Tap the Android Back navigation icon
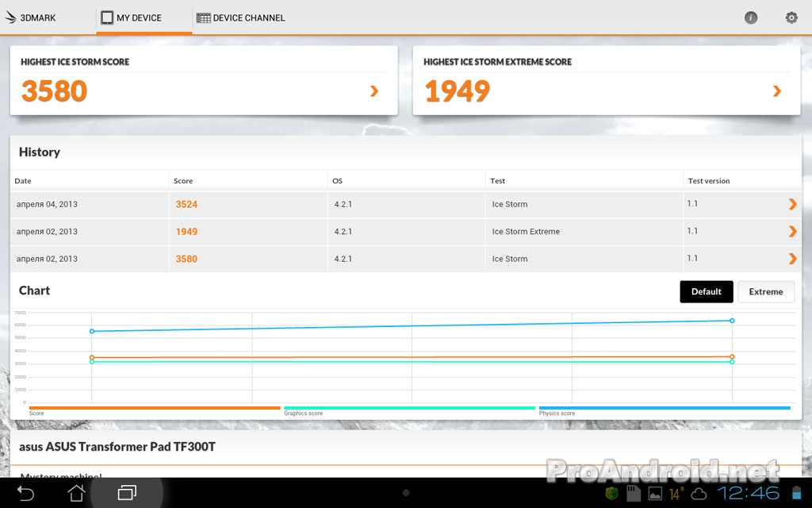812x508 pixels. (25, 492)
